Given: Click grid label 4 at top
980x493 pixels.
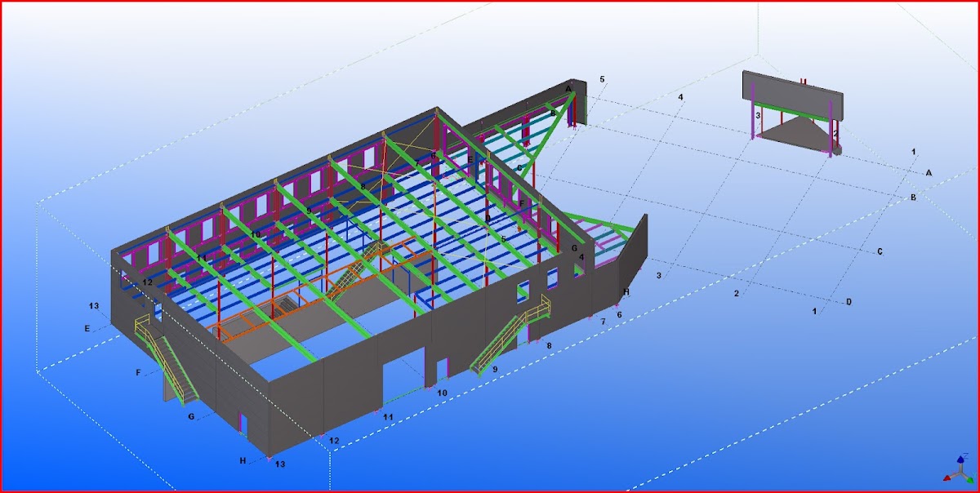Looking at the screenshot, I should [x=679, y=97].
